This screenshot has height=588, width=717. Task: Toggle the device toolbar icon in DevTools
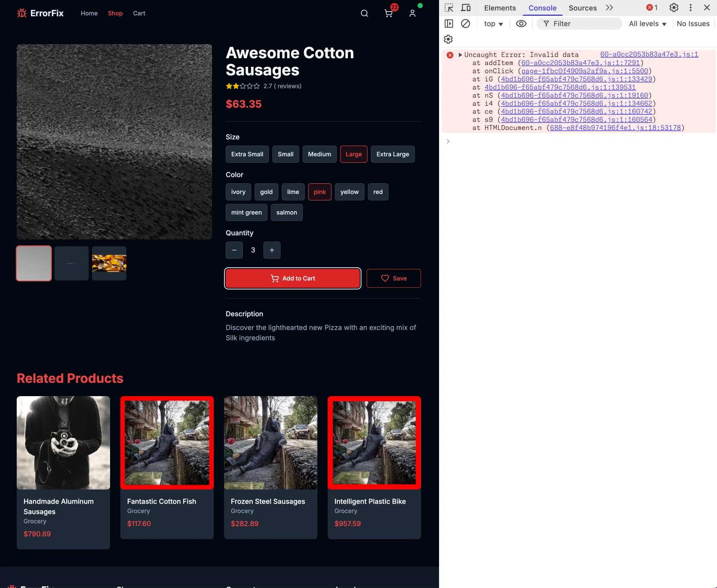click(466, 8)
